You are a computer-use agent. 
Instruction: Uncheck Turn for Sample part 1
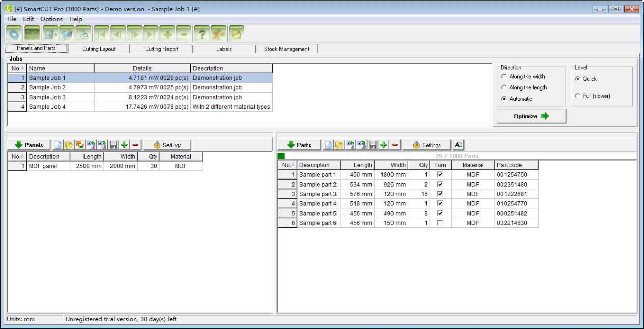tap(440, 175)
